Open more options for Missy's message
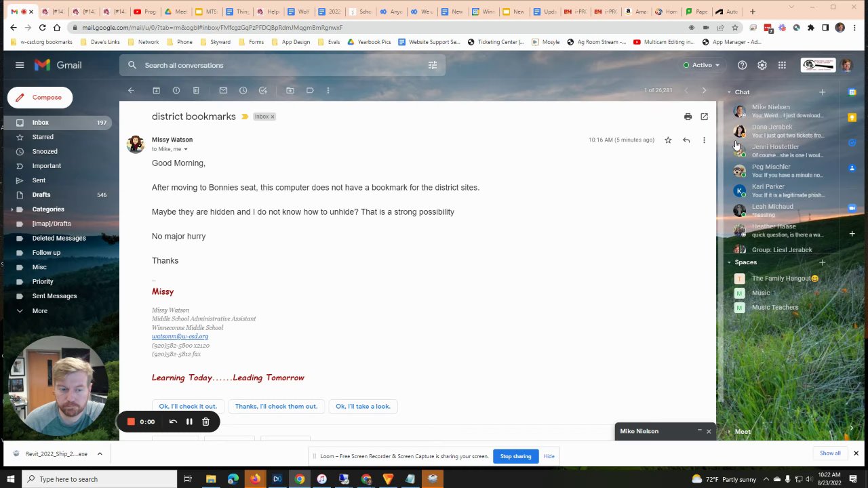The height and width of the screenshot is (488, 868). tap(704, 140)
